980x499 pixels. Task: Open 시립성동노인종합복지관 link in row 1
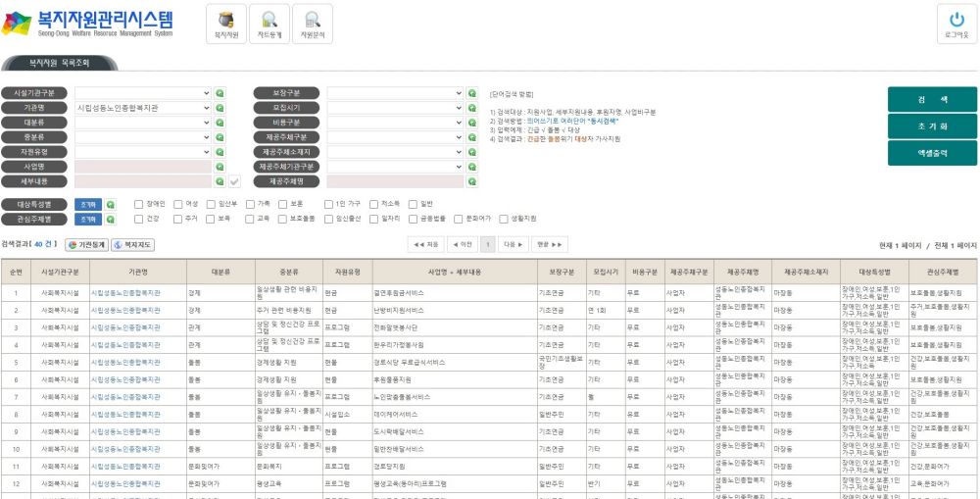point(125,293)
